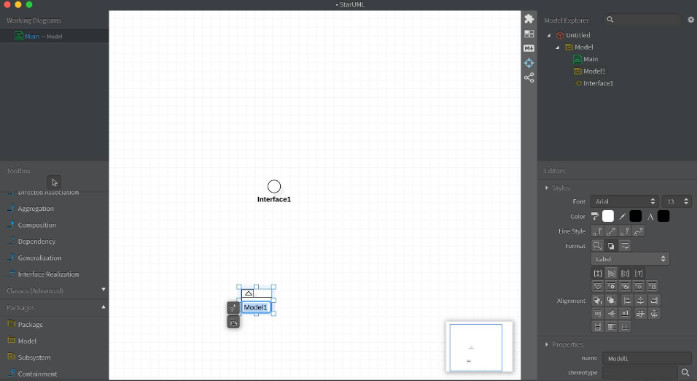The image size is (697, 381).
Task: Click the font color A icon
Action: click(x=650, y=217)
